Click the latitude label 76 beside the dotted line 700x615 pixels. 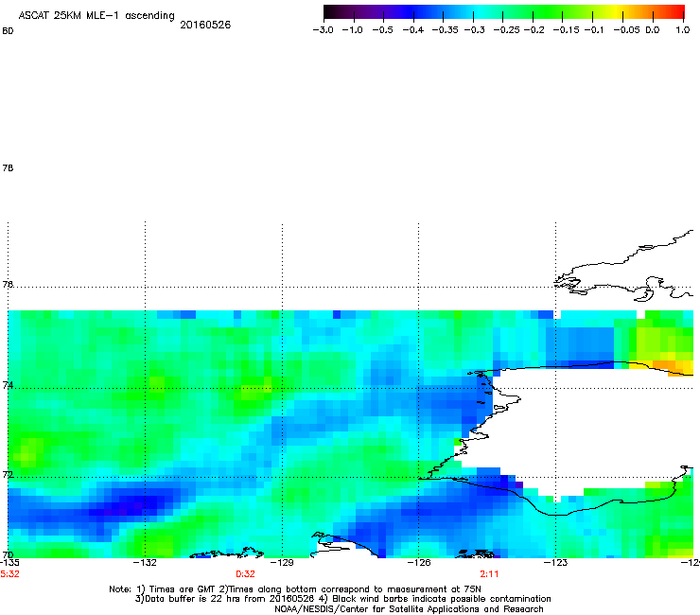coord(8,285)
